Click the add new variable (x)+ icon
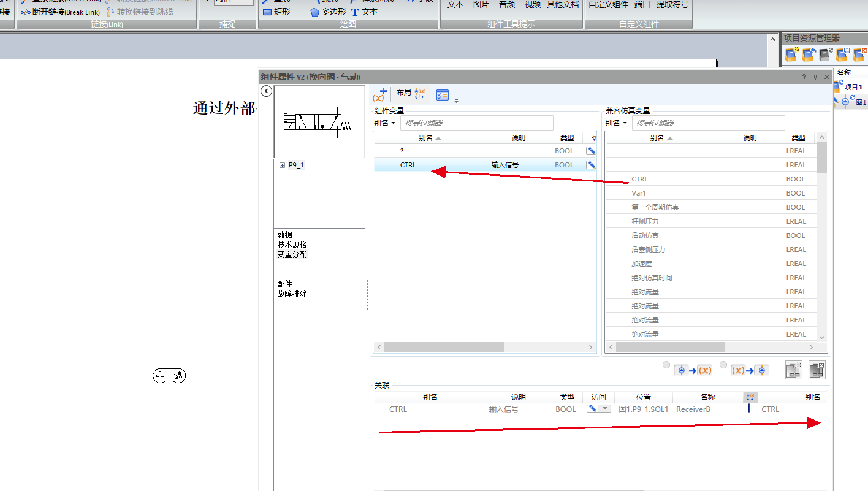The height and width of the screenshot is (491, 868). [x=379, y=94]
